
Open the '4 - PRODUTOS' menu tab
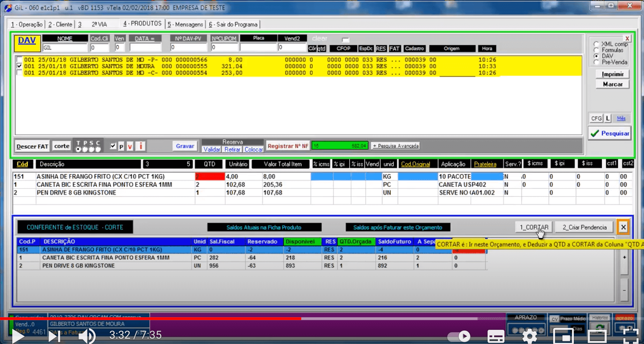point(143,23)
